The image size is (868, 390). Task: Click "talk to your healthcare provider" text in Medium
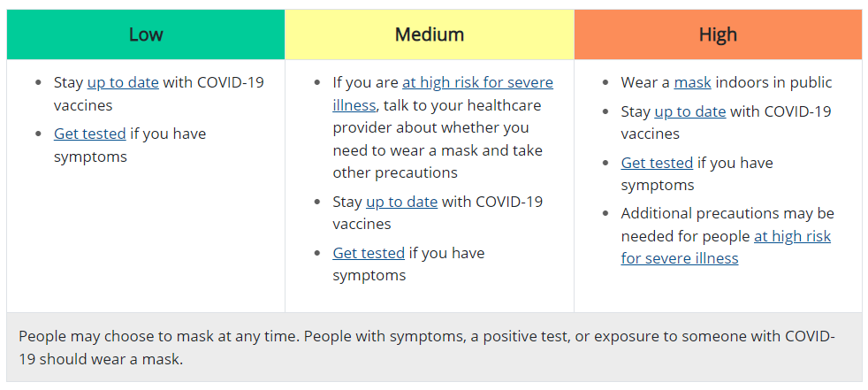coord(473,106)
